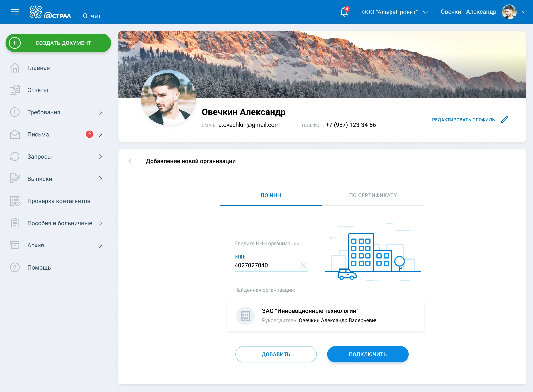Click the ДОБАВИТЬ button
This screenshot has width=533, height=392.
click(x=276, y=354)
